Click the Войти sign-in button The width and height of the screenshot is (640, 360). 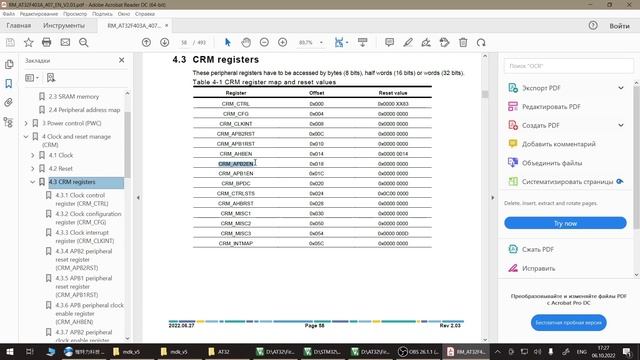pyautogui.click(x=619, y=26)
